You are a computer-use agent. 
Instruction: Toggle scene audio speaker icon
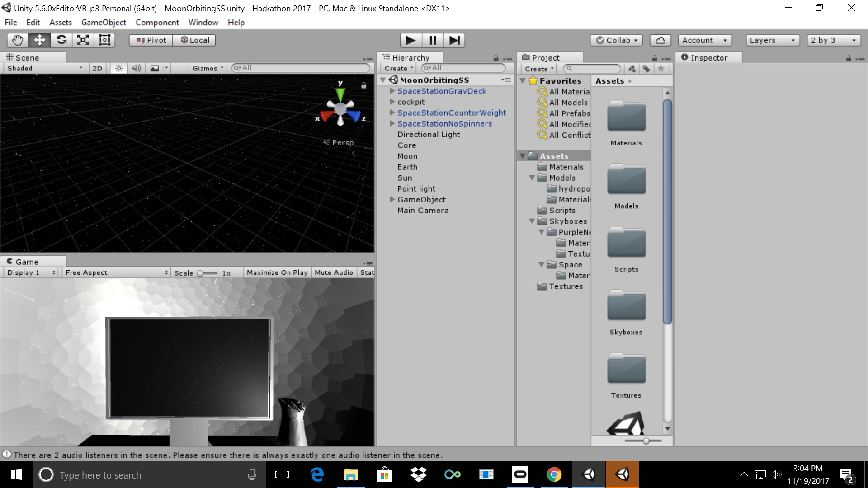coord(136,68)
